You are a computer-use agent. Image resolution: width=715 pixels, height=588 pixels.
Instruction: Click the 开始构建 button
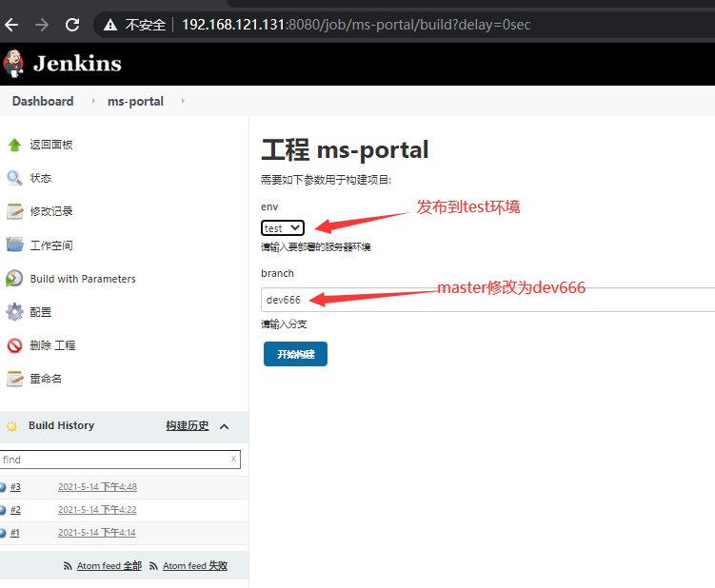point(295,354)
